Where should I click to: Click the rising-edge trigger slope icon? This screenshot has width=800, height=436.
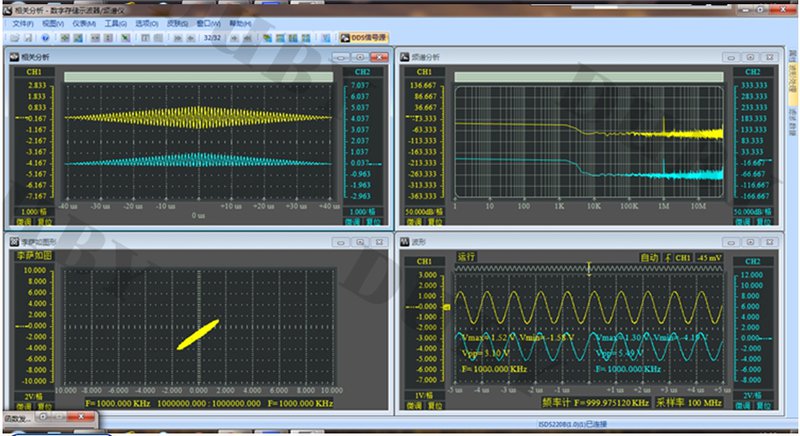coord(667,258)
